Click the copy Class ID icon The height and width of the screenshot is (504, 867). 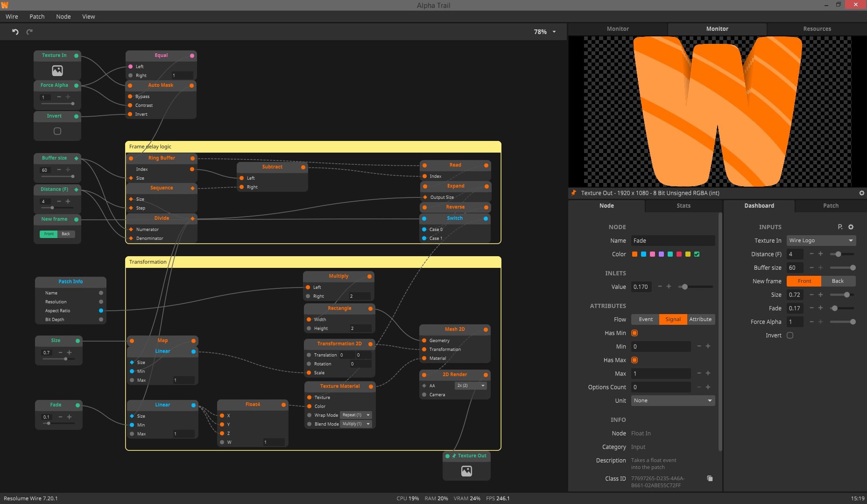point(710,478)
